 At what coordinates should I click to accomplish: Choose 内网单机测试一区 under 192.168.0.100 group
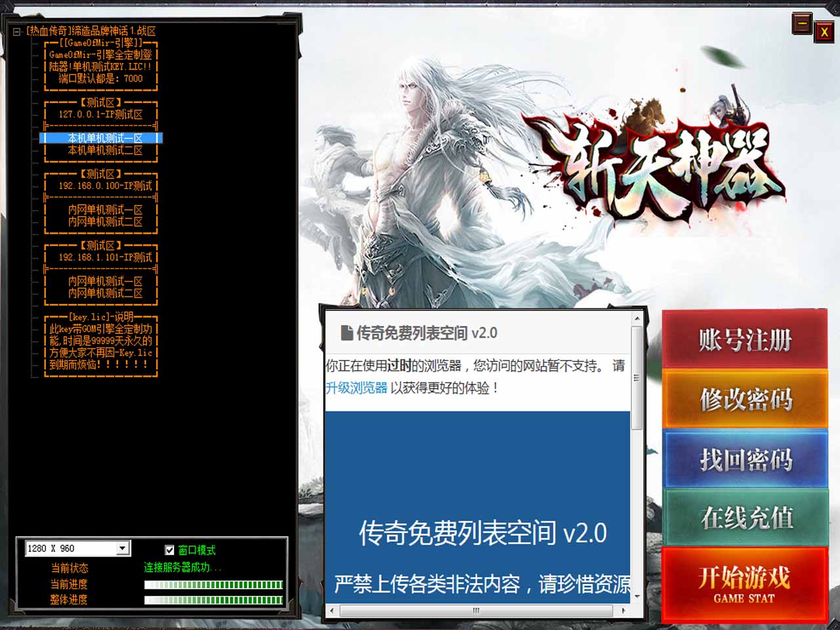(x=105, y=210)
